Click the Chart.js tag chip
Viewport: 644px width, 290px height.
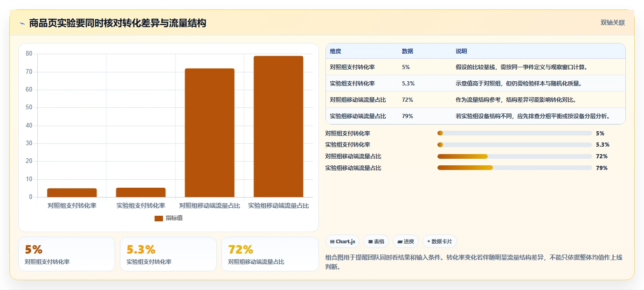click(342, 241)
